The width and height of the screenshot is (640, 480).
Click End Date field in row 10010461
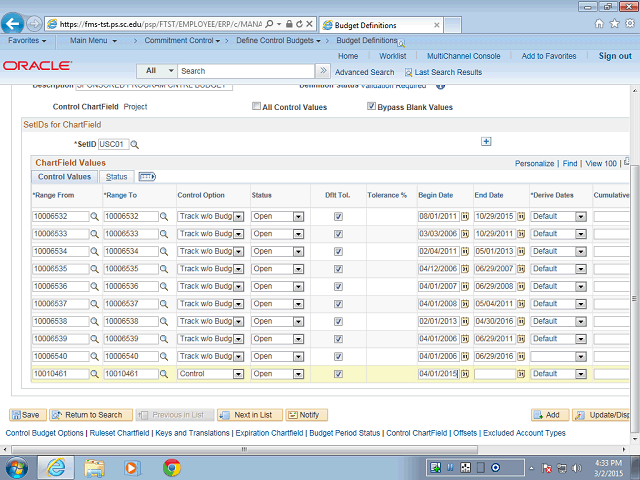coord(494,374)
